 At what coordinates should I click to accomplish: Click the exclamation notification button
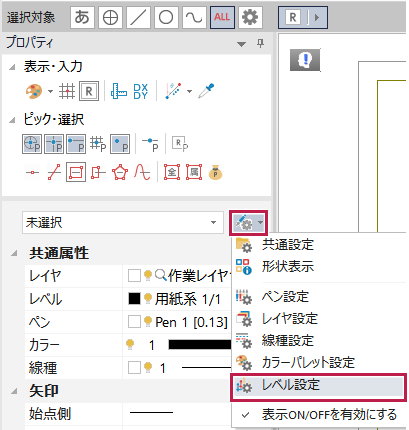pos(305,60)
